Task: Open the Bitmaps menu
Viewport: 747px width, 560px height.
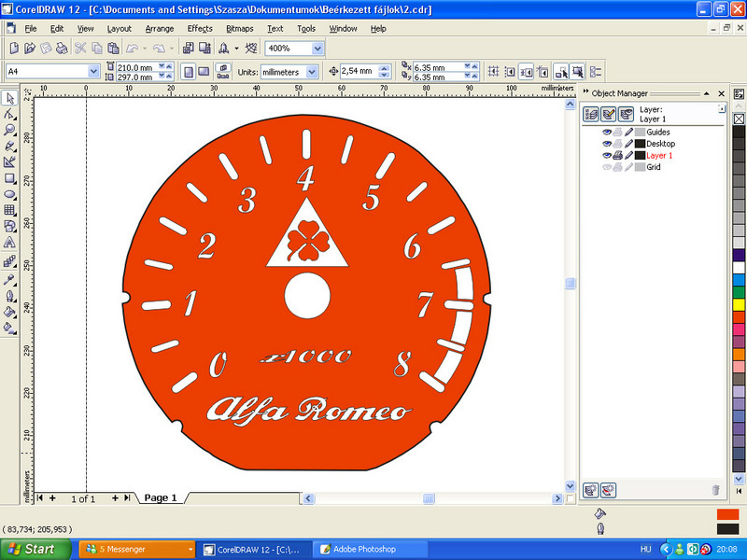Action: 240,29
